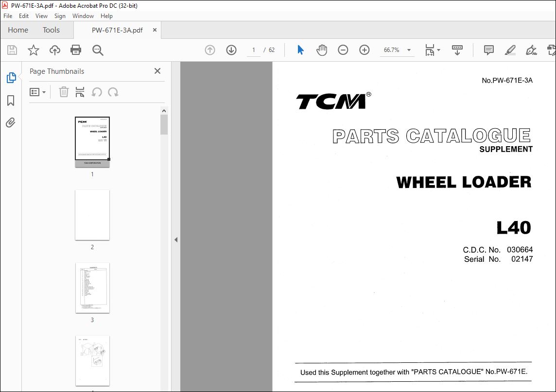Click the C.D.C. No. 030664 line
The height and width of the screenshot is (392, 556).
[x=498, y=250]
